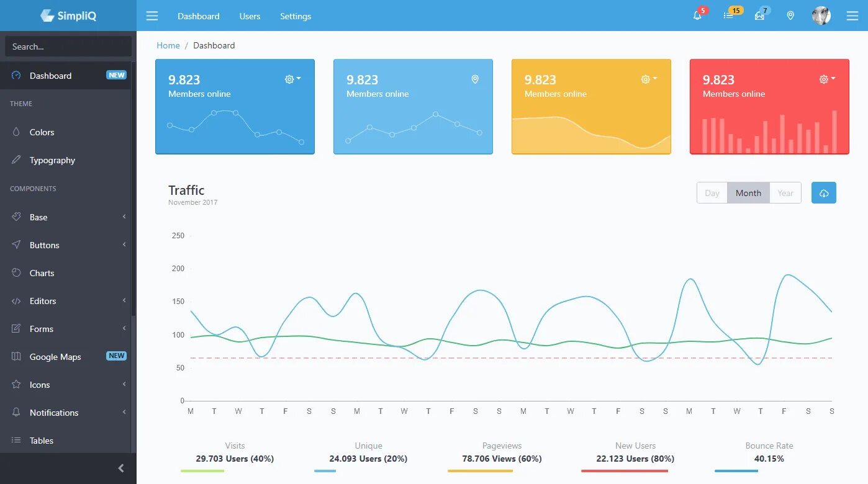
Task: Click the SimpliQ logo
Action: (x=68, y=16)
